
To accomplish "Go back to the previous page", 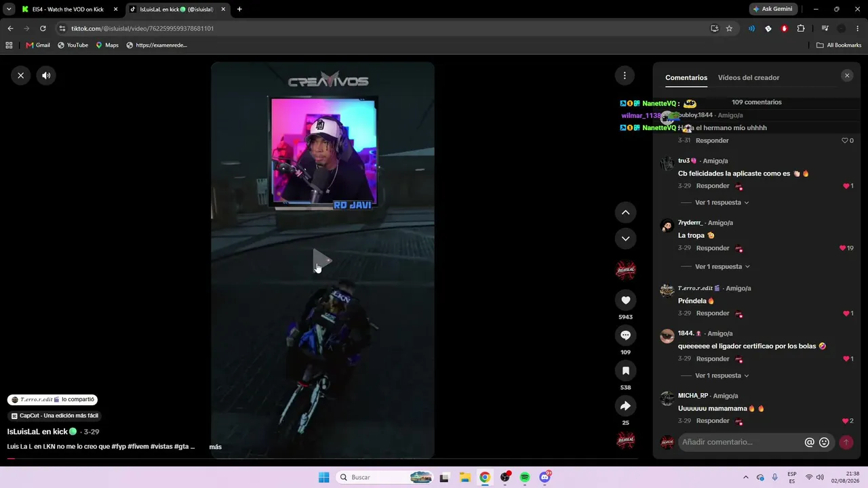I will pyautogui.click(x=10, y=28).
